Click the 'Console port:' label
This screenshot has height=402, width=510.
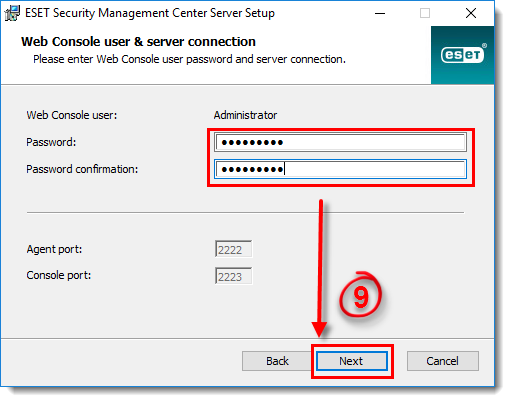point(59,275)
